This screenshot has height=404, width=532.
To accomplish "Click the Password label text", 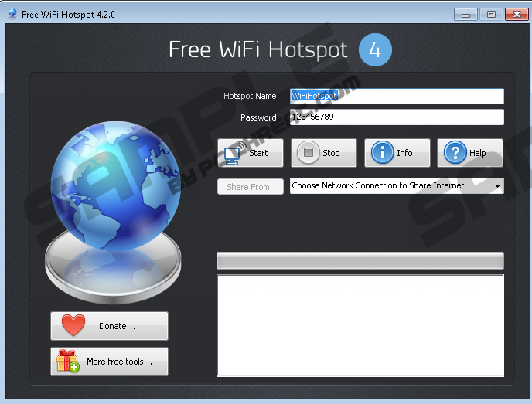I will [x=260, y=117].
